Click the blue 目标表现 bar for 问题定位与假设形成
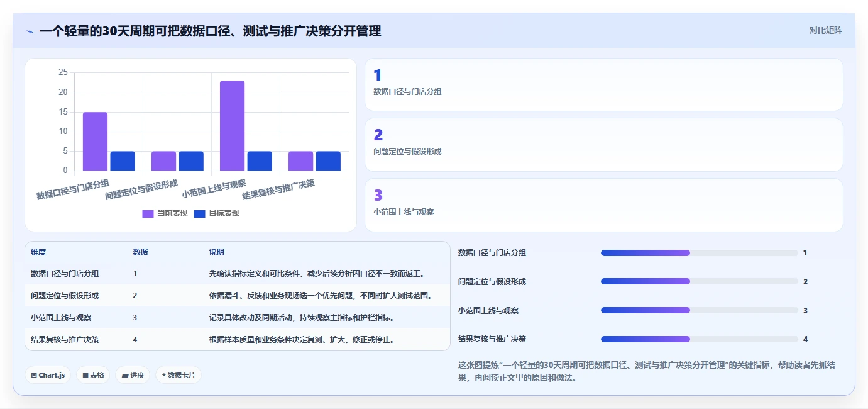This screenshot has height=409, width=868. point(191,161)
